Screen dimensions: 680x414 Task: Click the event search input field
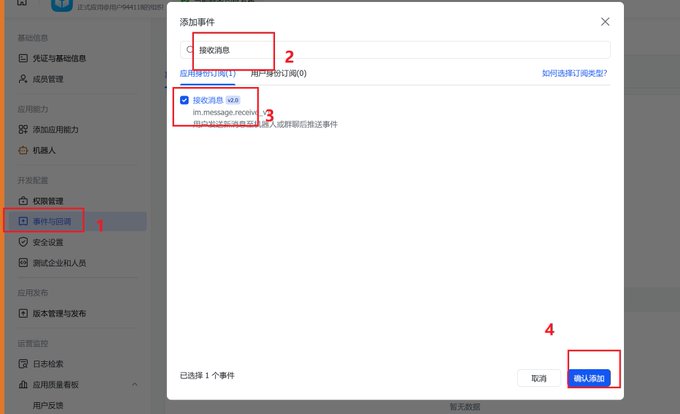(395, 50)
